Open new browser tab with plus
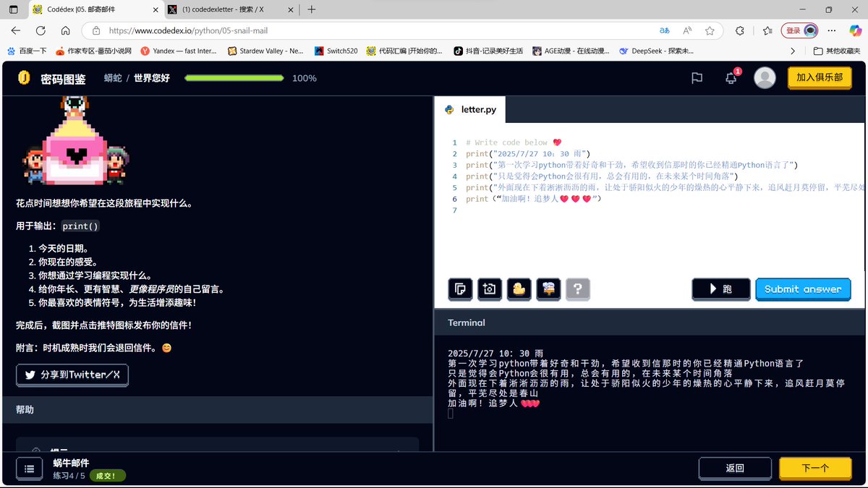This screenshot has height=488, width=868. point(312,10)
